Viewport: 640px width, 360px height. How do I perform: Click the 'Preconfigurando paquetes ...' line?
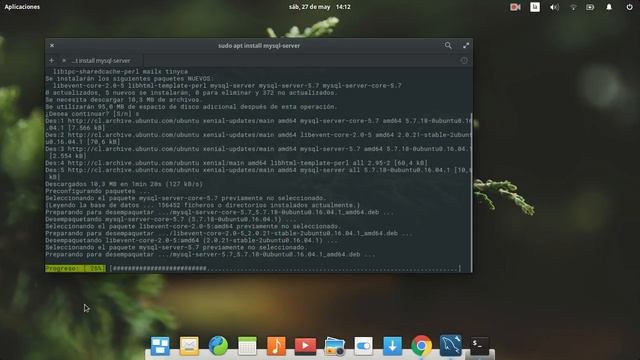98,191
